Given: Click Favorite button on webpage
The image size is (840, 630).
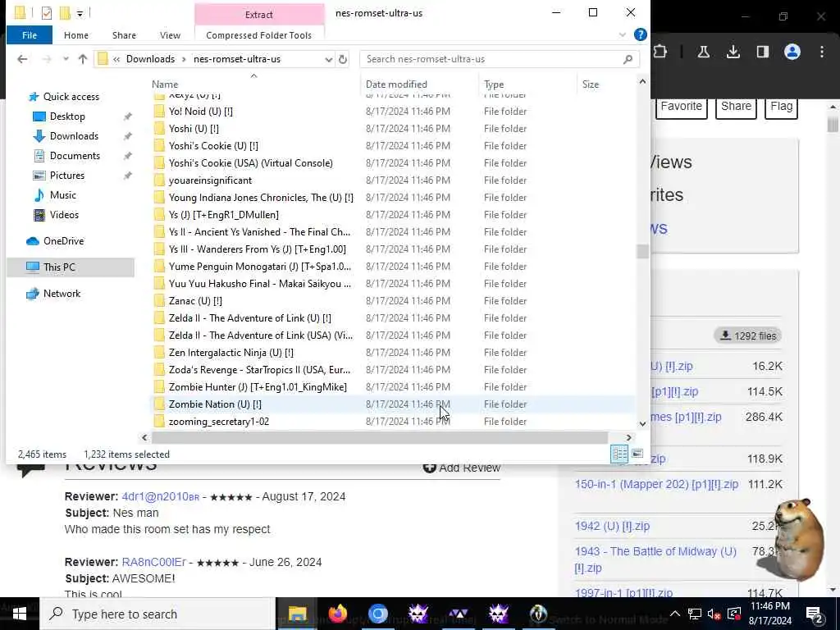Looking at the screenshot, I should coord(680,107).
